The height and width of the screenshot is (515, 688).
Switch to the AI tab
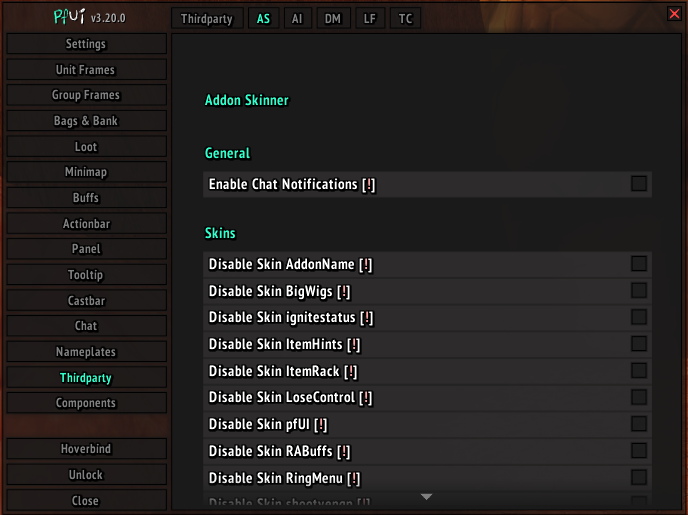pyautogui.click(x=297, y=18)
